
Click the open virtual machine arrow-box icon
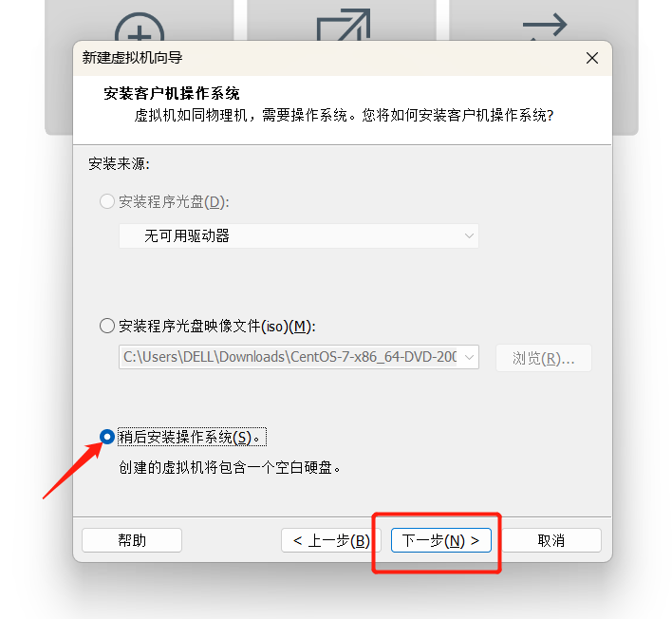[344, 25]
